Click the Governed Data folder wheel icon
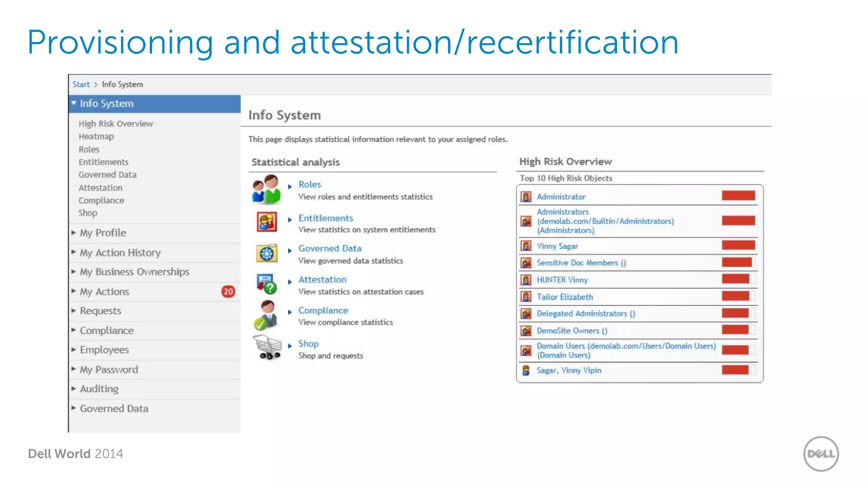Image resolution: width=868 pixels, height=488 pixels. point(267,253)
